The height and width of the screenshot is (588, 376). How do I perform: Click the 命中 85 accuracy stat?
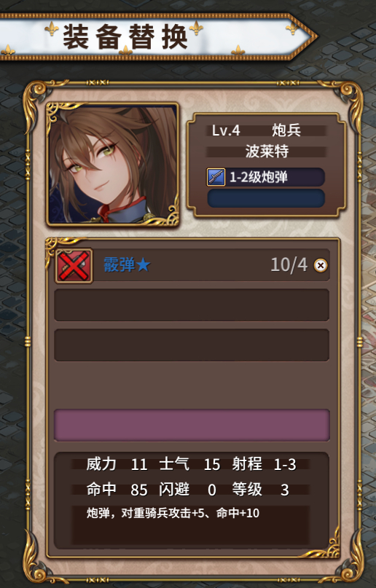[117, 490]
